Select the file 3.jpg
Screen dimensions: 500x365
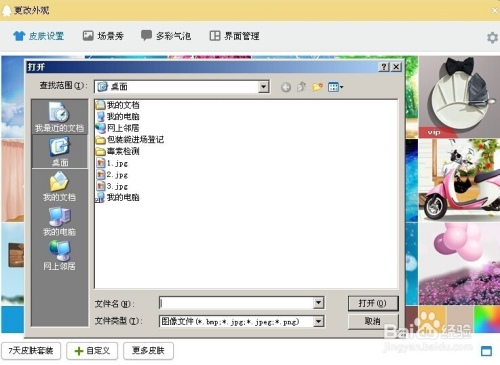[112, 186]
